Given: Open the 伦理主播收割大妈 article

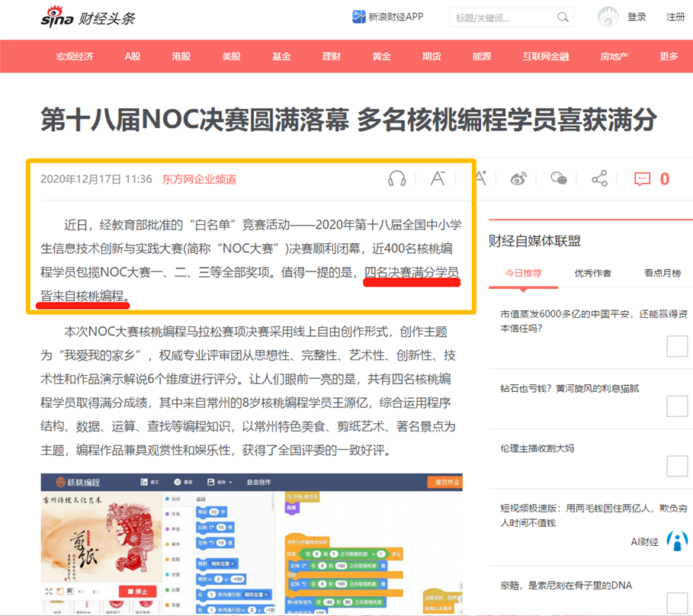Looking at the screenshot, I should tap(537, 448).
